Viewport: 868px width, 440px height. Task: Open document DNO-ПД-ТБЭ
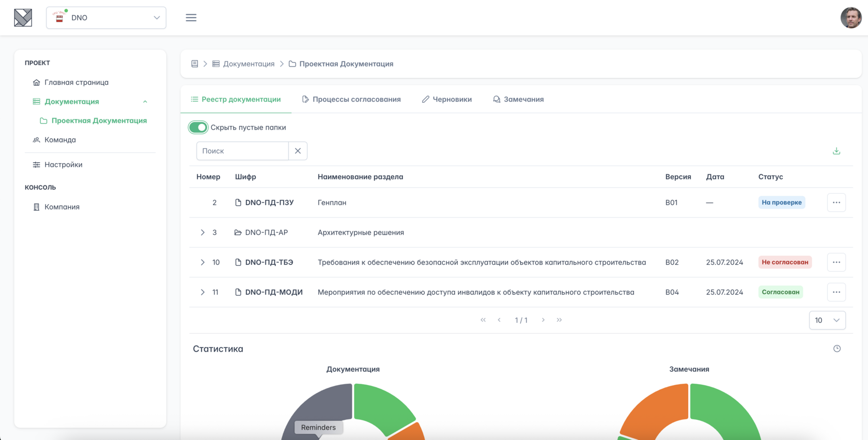269,262
